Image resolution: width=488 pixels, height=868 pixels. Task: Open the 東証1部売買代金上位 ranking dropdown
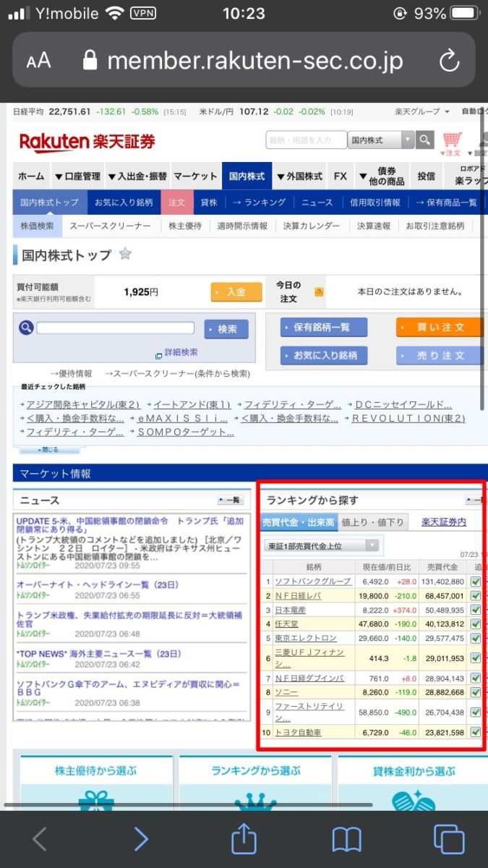tap(321, 545)
